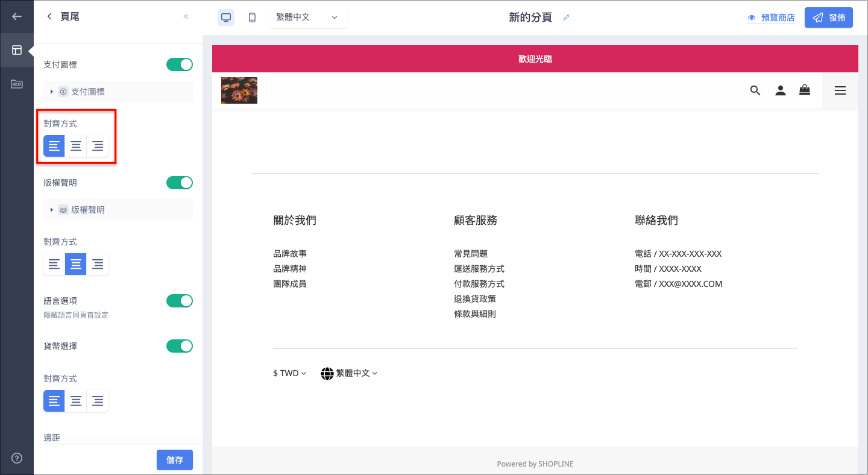Set copyright alignment to right
The image size is (868, 475).
tap(98, 264)
